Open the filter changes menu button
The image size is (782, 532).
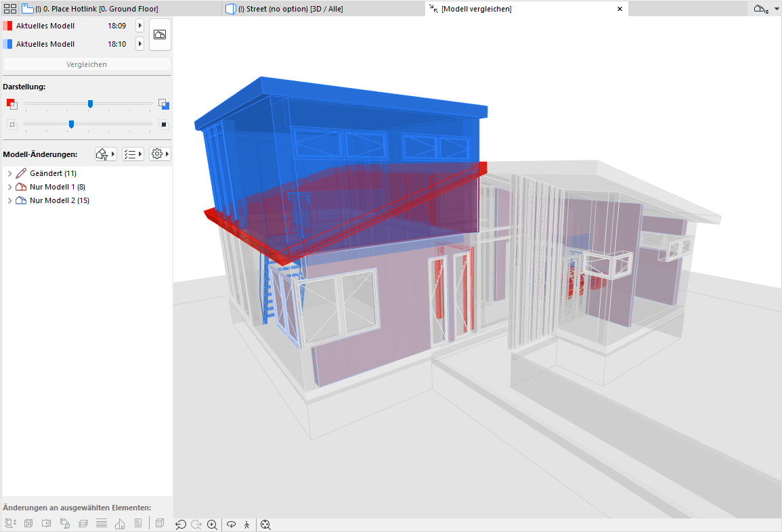[106, 154]
